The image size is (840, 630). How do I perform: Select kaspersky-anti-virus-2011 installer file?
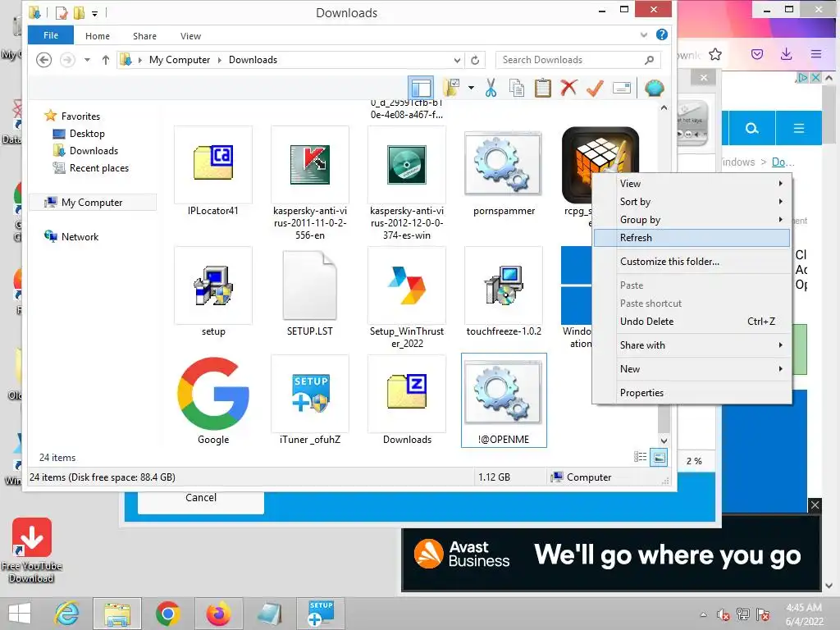(x=309, y=184)
